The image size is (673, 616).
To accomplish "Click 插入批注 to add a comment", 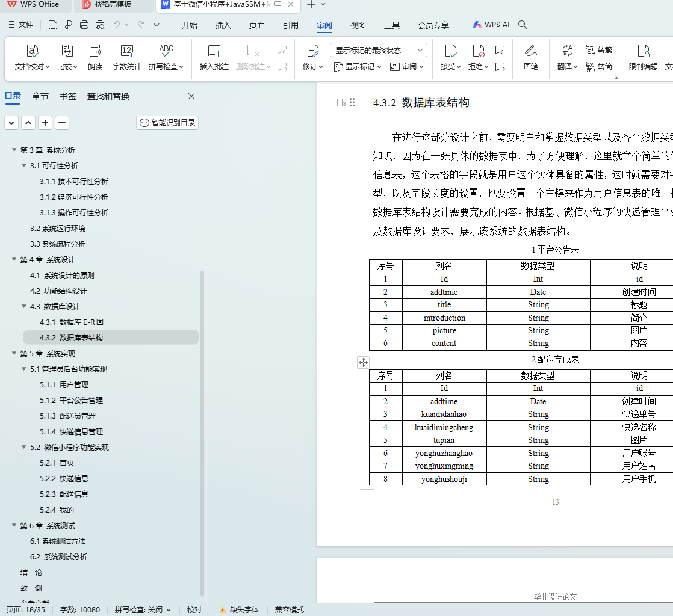I will click(x=214, y=57).
